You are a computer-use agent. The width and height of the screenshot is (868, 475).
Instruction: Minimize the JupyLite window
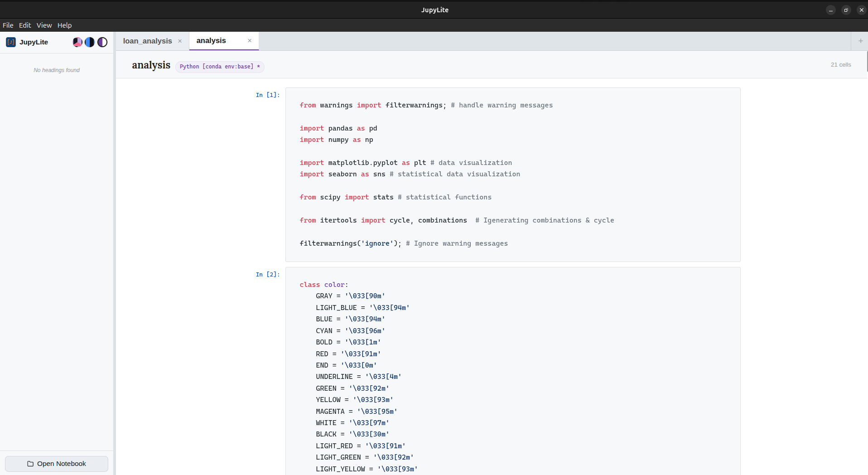tap(830, 10)
